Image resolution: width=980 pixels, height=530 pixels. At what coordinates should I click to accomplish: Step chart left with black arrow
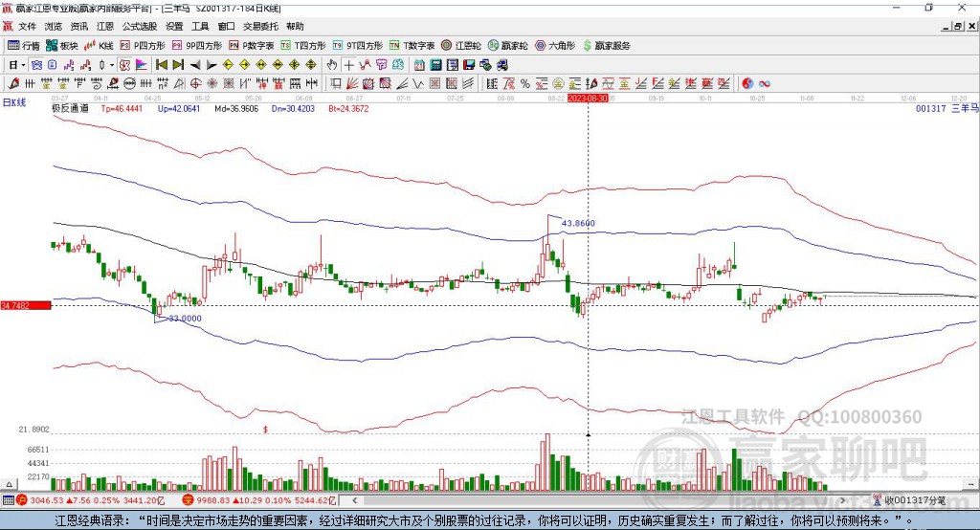[195, 65]
